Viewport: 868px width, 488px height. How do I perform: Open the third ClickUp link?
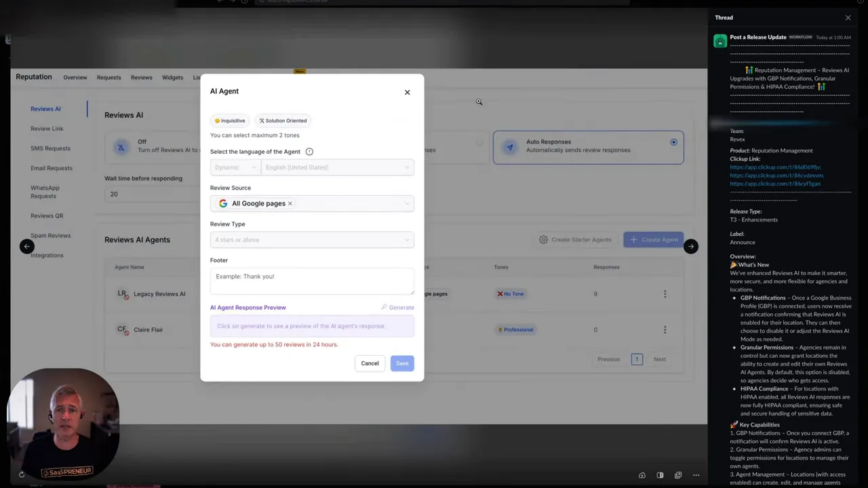pos(775,184)
